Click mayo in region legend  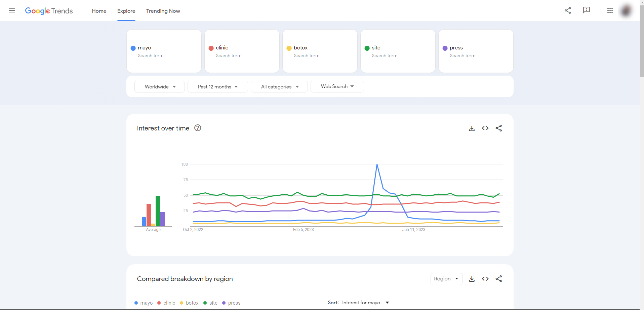144,303
